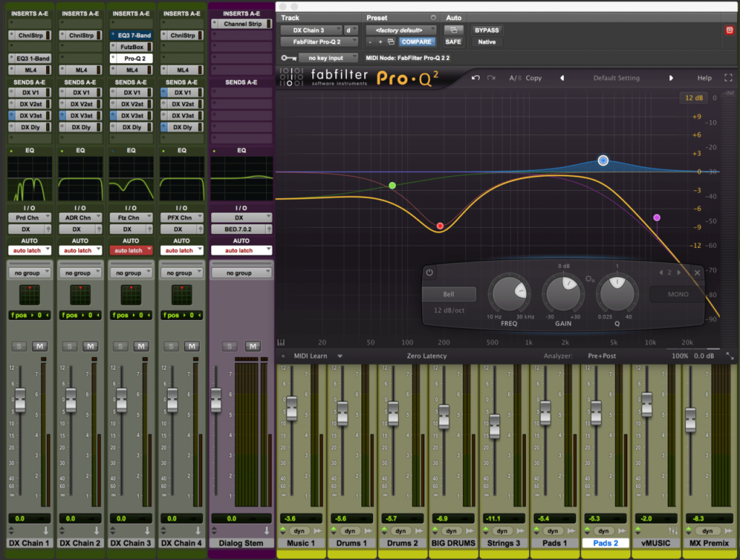740x560 pixels.
Task: Select the previous band arrow in band panel
Action: click(x=661, y=272)
